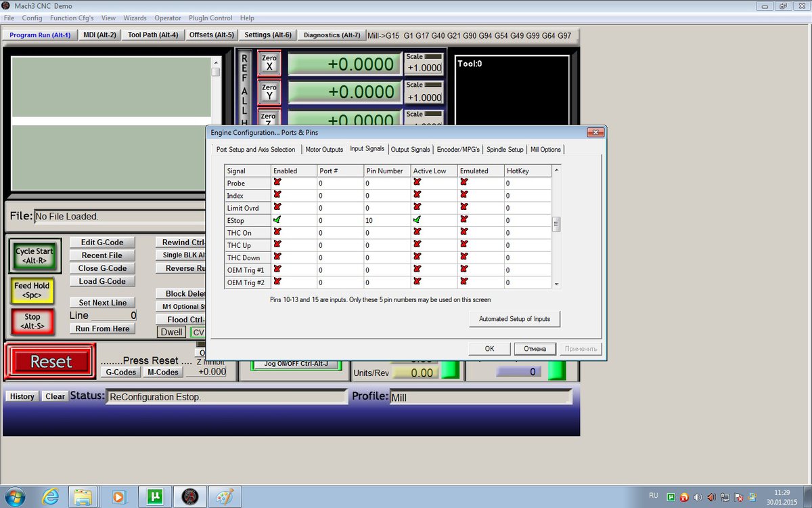Open Windows Start menu
The height and width of the screenshot is (508, 812).
pyautogui.click(x=14, y=496)
